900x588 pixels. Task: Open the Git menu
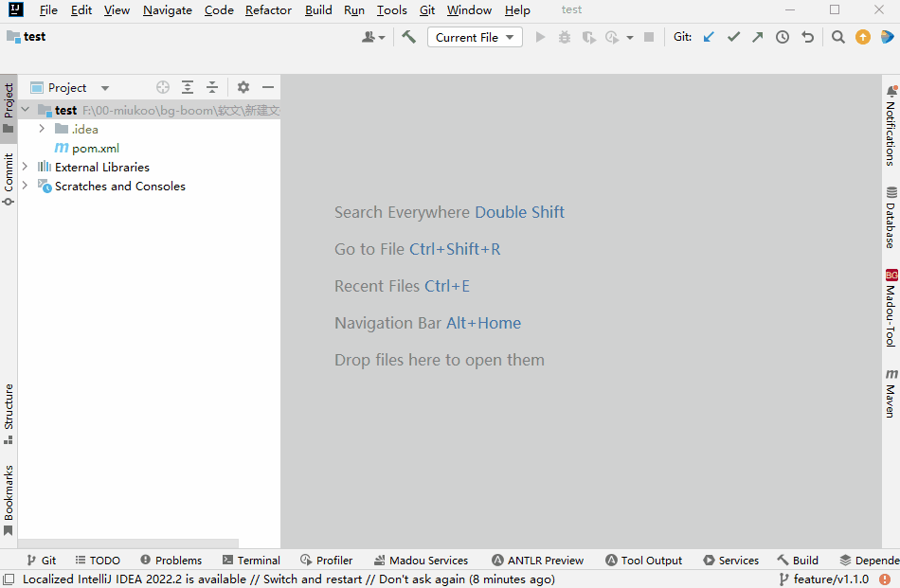coord(427,10)
